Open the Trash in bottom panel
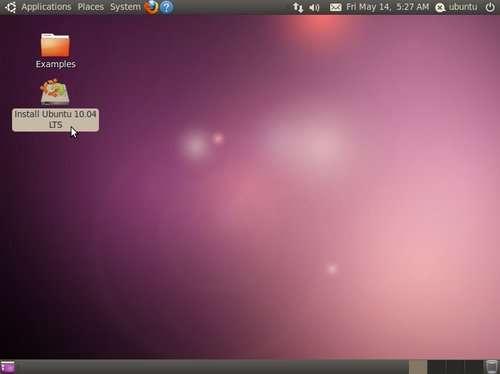This screenshot has width=500, height=374. [492, 367]
